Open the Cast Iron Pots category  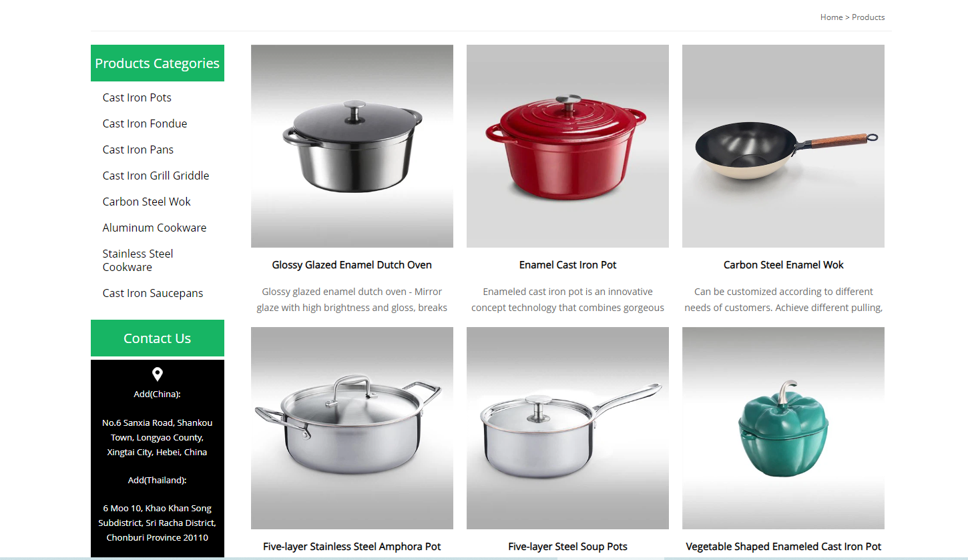(137, 97)
